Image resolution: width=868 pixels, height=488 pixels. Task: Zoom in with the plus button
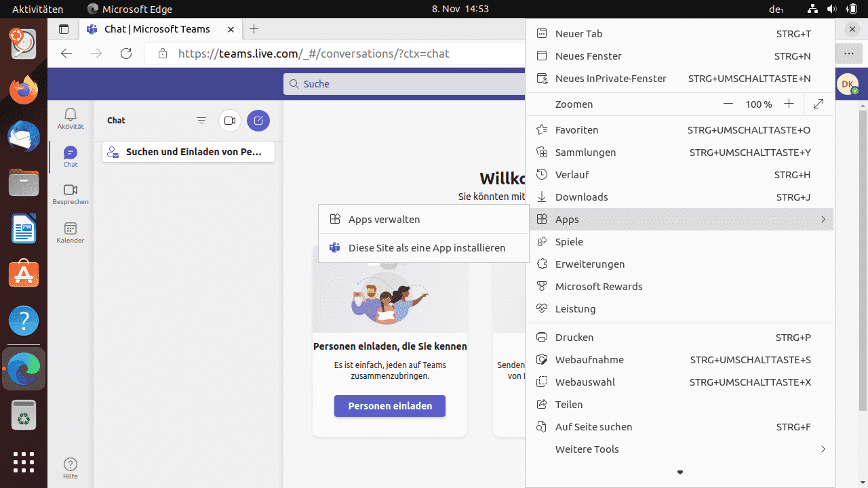tap(789, 104)
